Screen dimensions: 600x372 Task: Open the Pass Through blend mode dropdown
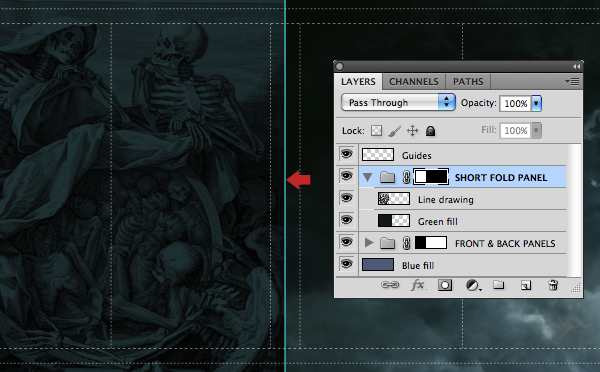click(398, 103)
